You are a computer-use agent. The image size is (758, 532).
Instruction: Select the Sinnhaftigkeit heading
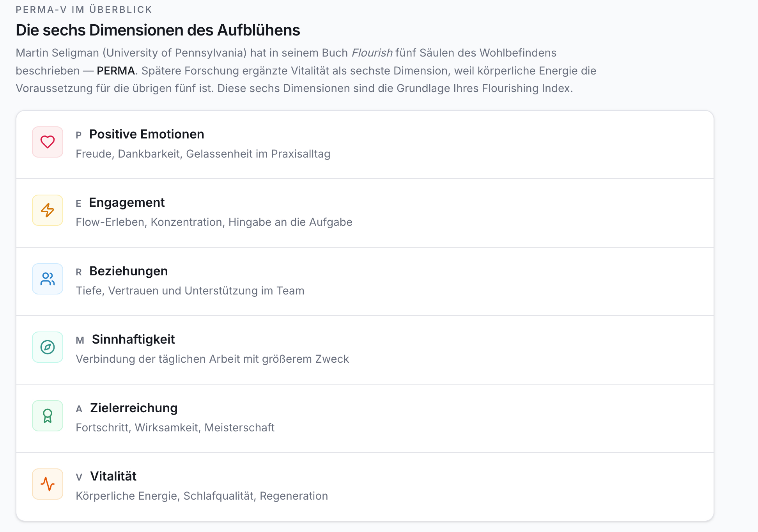pos(133,339)
